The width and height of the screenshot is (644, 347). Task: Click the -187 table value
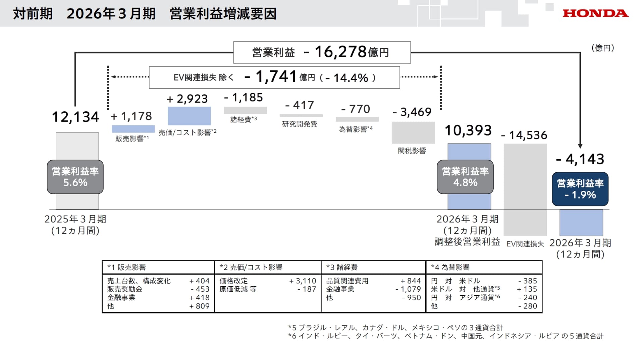pyautogui.click(x=307, y=289)
